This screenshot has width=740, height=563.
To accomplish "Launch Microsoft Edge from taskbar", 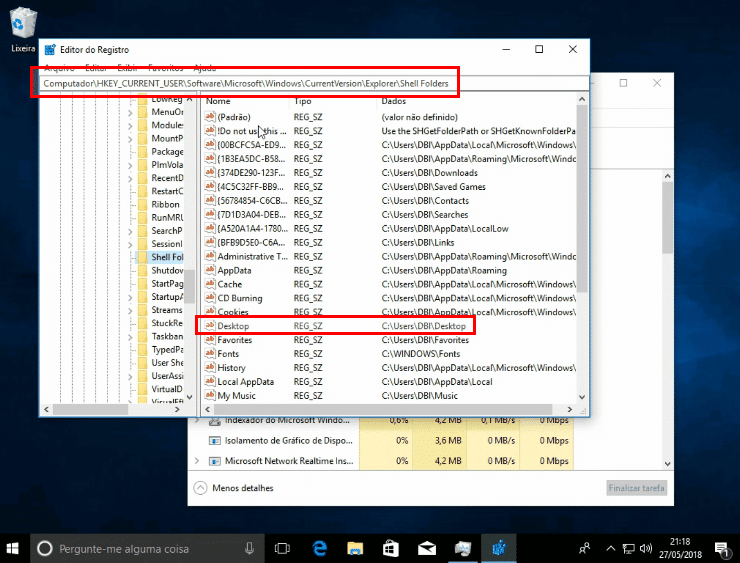I will coord(320,548).
